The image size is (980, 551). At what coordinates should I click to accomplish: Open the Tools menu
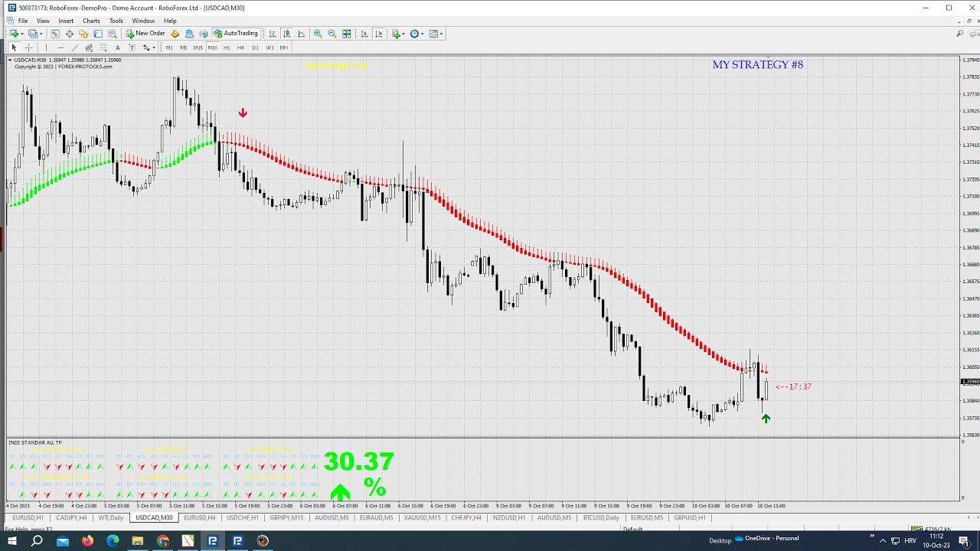point(116,21)
